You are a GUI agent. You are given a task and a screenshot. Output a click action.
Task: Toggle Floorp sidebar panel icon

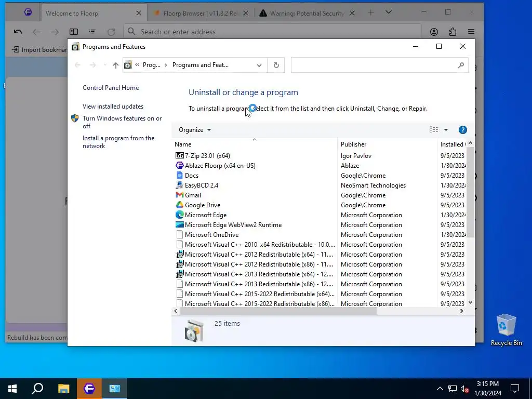coord(74,32)
